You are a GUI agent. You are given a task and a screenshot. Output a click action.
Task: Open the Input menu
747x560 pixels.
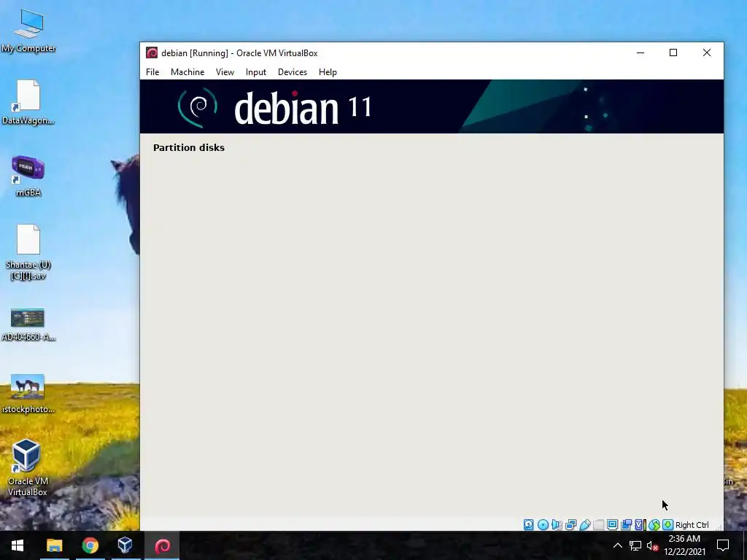(x=256, y=72)
